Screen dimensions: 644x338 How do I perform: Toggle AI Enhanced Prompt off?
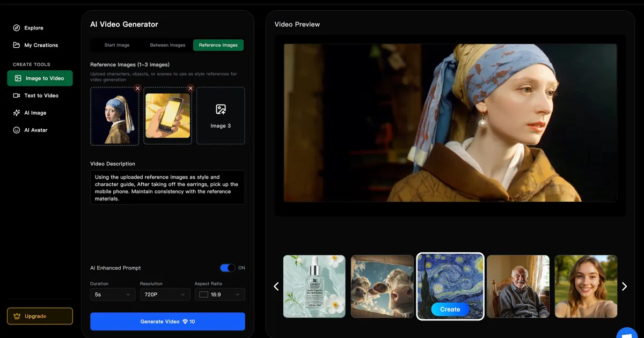click(228, 267)
